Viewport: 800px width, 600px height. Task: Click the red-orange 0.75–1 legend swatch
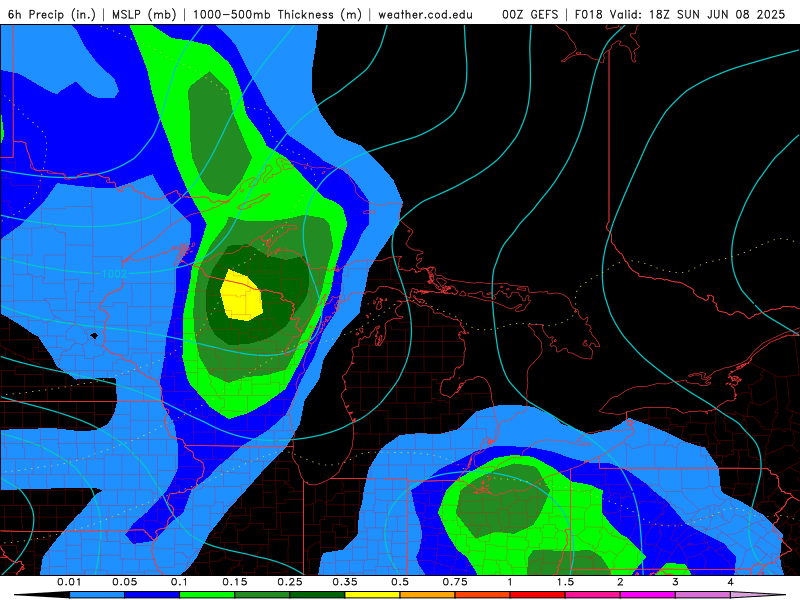[x=483, y=595]
